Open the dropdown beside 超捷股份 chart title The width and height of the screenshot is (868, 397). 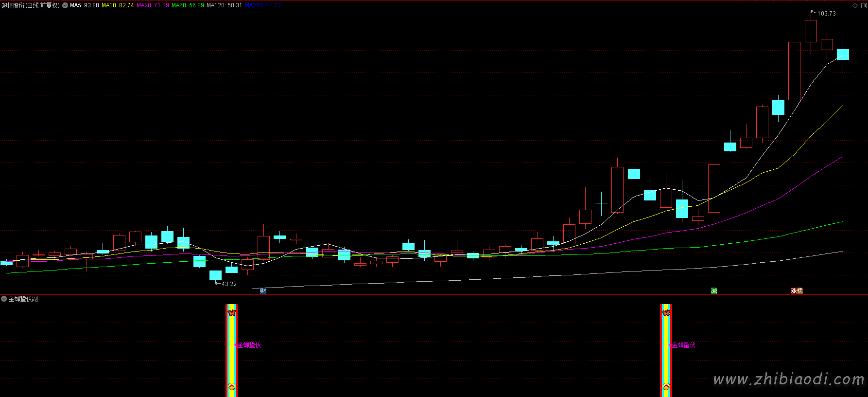click(x=65, y=5)
